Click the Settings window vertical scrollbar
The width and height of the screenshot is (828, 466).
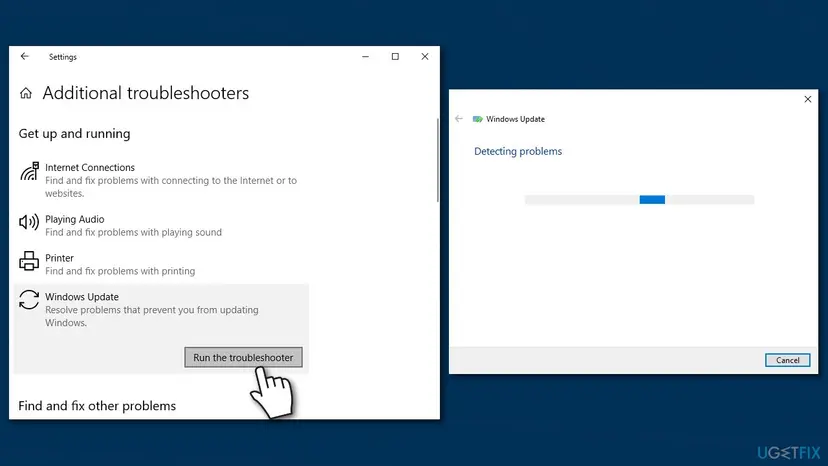(437, 160)
